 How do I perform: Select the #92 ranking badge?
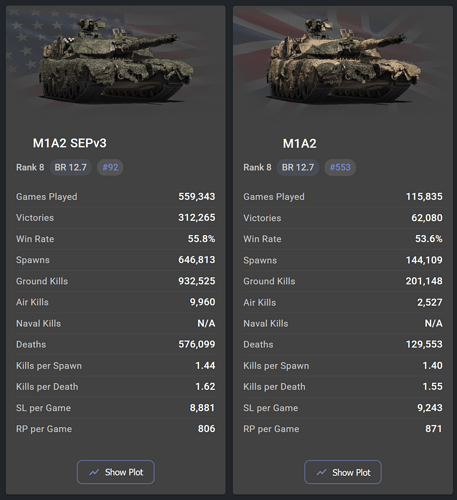pyautogui.click(x=110, y=167)
